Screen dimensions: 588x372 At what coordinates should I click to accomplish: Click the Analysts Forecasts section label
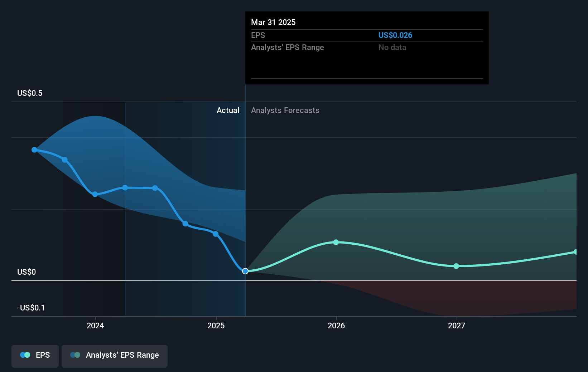(285, 110)
